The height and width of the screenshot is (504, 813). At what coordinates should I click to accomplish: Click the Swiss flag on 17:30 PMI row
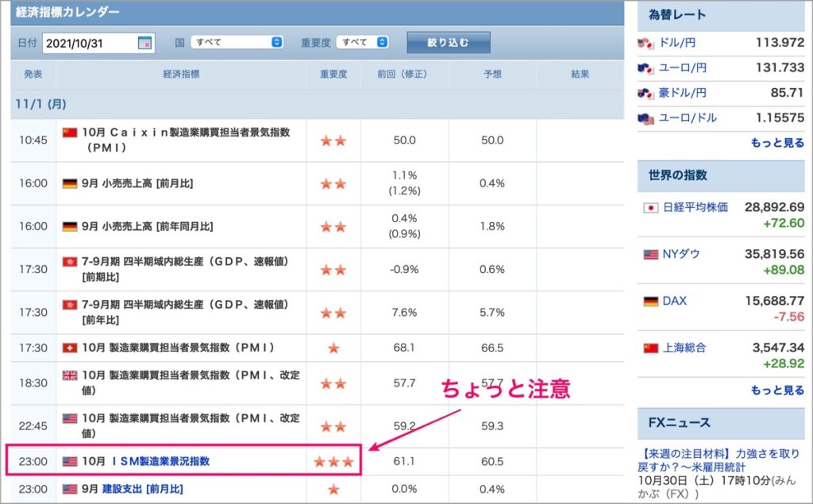[x=70, y=348]
